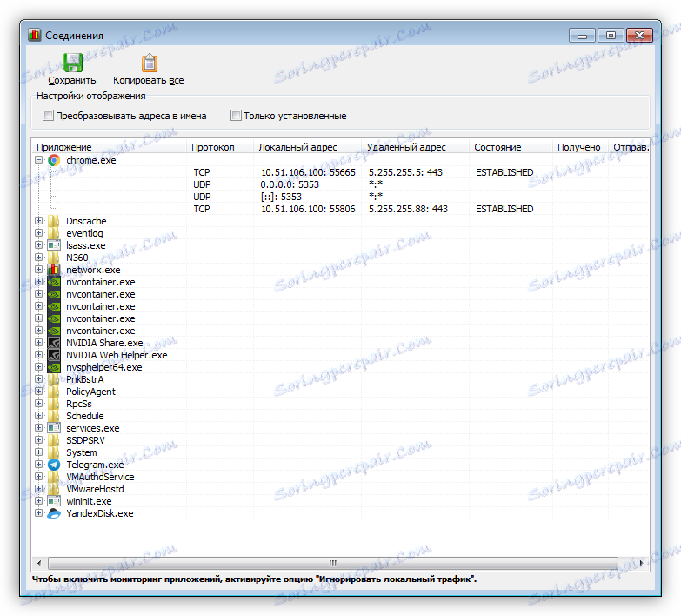Select local address 10.51.106.100: 55665
The height and width of the screenshot is (616, 681).
pyautogui.click(x=308, y=172)
